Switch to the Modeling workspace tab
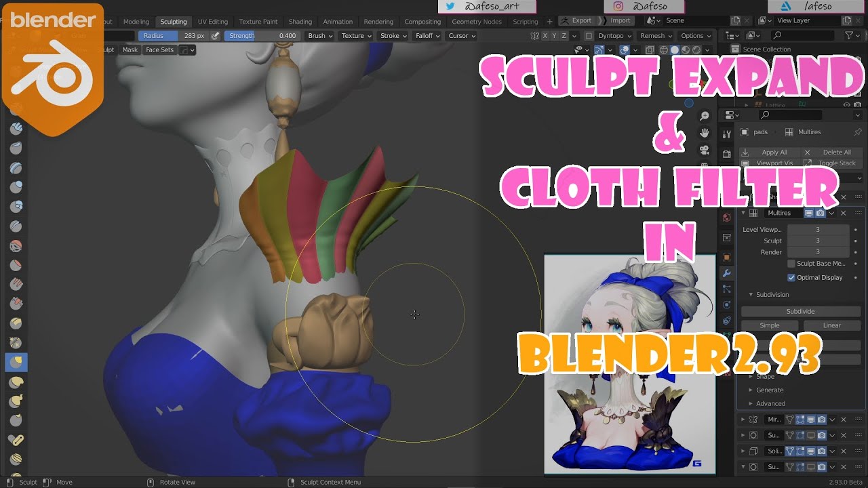Screen dimensions: 868x488 point(136,22)
